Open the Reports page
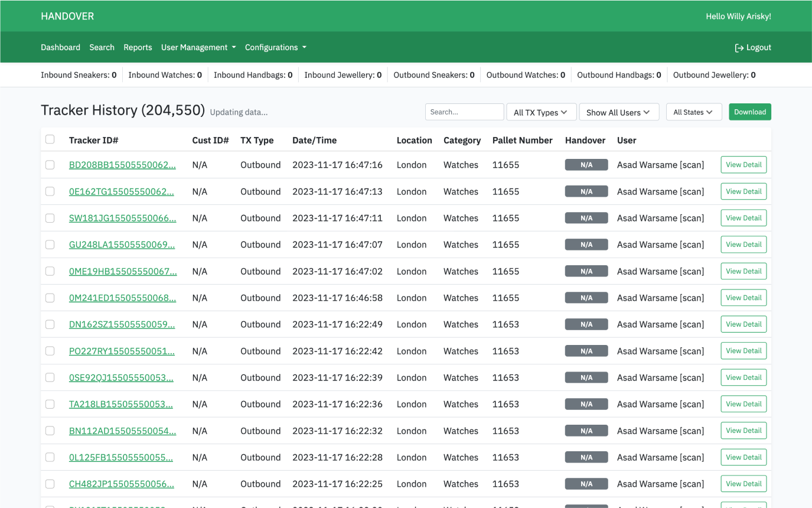 point(138,47)
